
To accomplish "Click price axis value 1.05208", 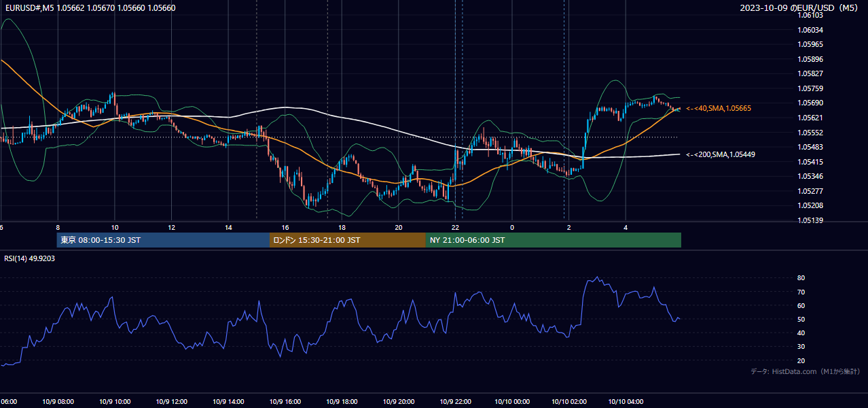I will (810, 205).
